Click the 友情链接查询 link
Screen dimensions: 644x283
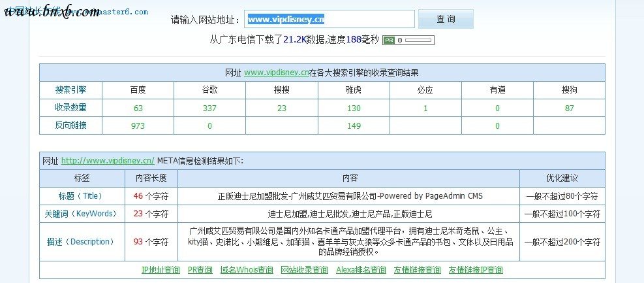pyautogui.click(x=417, y=270)
